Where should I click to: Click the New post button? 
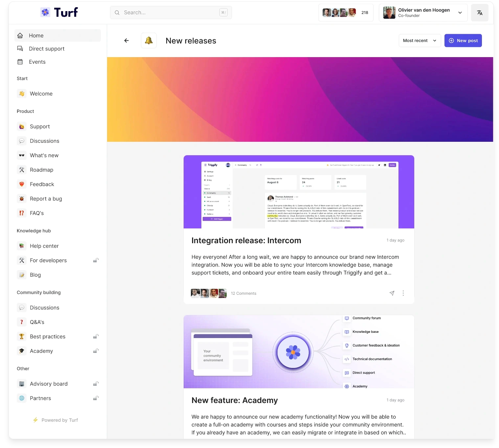point(463,40)
